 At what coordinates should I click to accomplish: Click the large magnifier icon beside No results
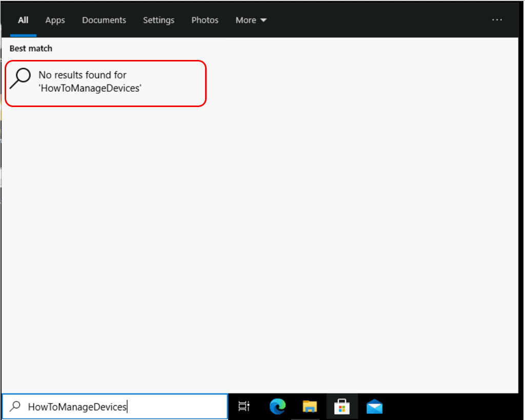(x=21, y=79)
